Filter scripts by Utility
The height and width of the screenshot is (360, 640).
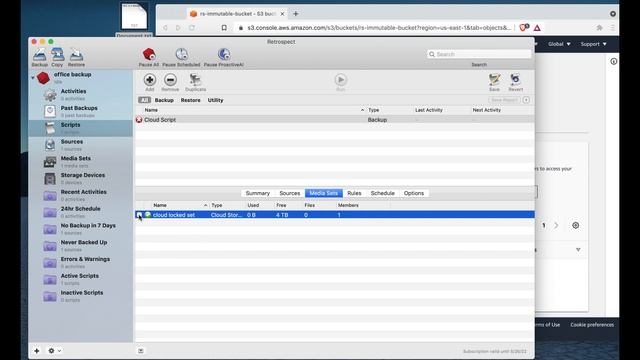(216, 100)
